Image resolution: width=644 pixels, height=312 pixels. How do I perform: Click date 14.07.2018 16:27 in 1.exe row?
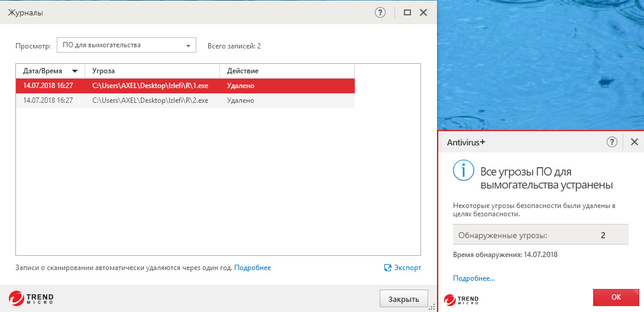[x=48, y=86]
